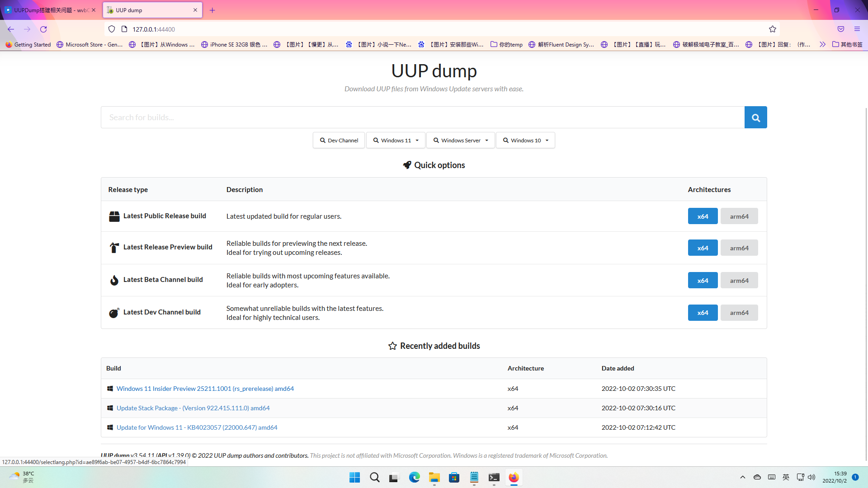Open Microsoft Store bookmark
Screen dimensions: 868x488
click(x=90, y=44)
